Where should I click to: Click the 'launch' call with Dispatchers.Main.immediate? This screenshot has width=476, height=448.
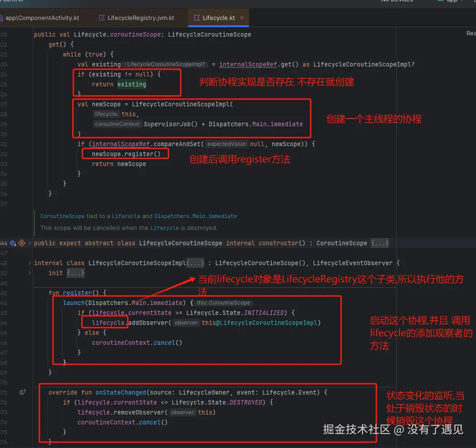click(74, 303)
